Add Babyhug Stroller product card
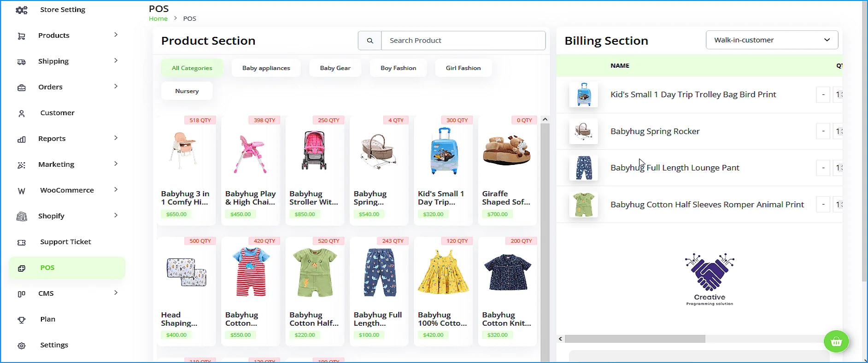The image size is (868, 363). pos(315,170)
